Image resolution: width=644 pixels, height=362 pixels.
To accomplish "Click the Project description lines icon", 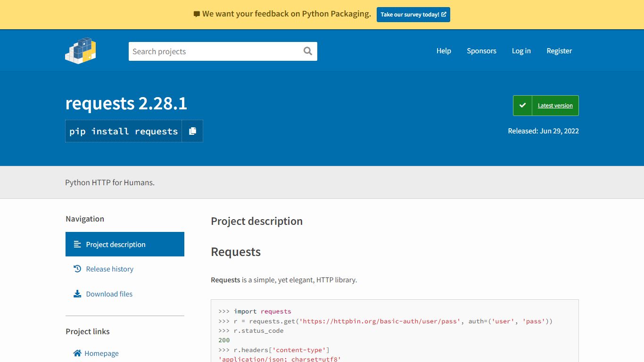I will pos(77,244).
